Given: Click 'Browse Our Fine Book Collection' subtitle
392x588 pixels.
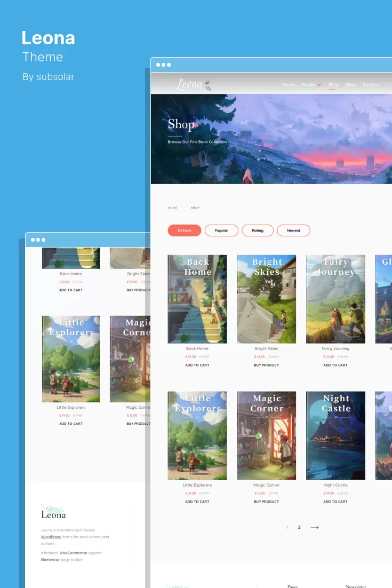Looking at the screenshot, I should click(197, 142).
